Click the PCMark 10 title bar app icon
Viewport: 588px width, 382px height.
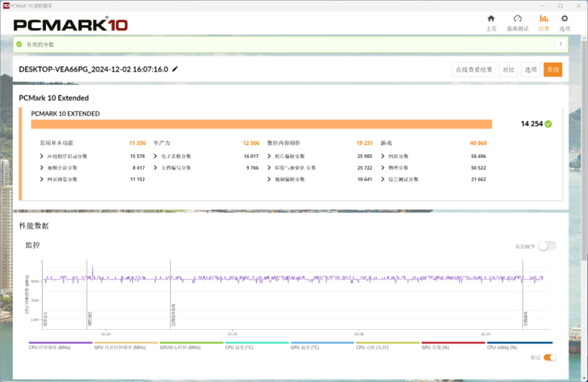pyautogui.click(x=6, y=5)
